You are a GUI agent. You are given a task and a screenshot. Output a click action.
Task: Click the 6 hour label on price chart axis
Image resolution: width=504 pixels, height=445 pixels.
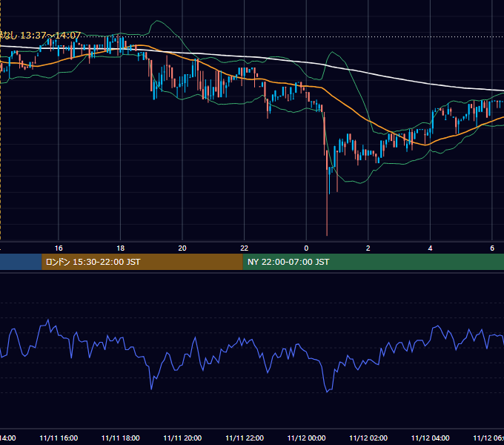492,248
